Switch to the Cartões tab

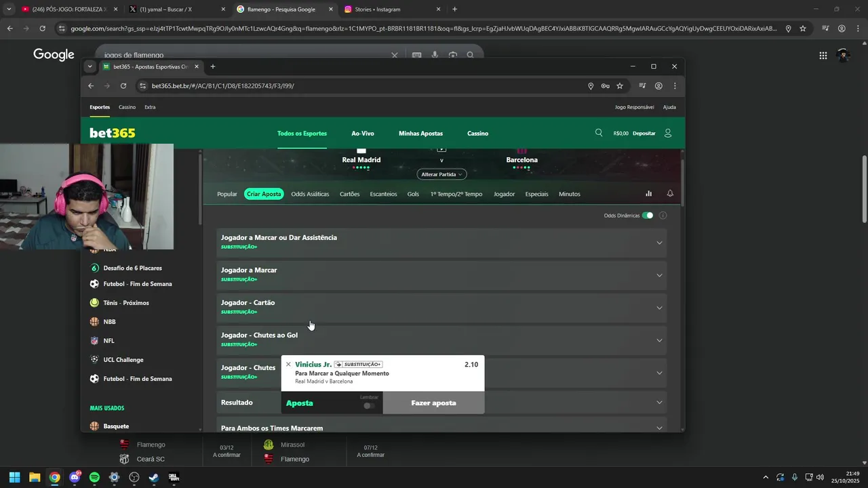(350, 194)
